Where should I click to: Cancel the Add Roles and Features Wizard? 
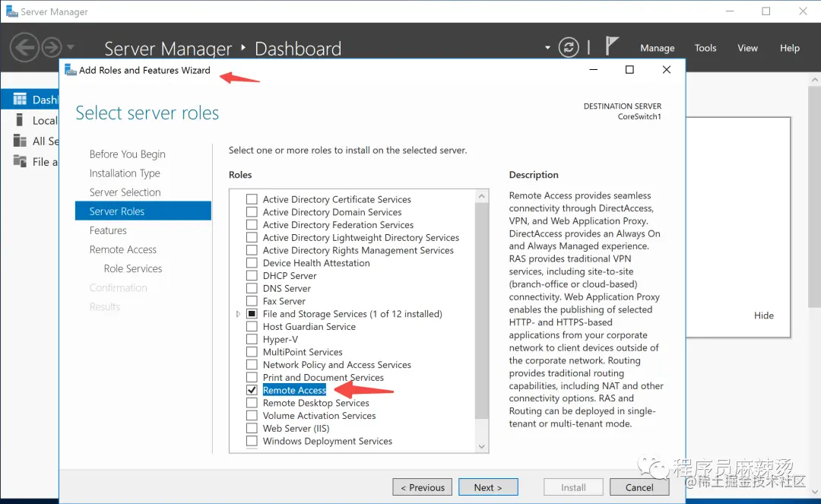tap(639, 487)
